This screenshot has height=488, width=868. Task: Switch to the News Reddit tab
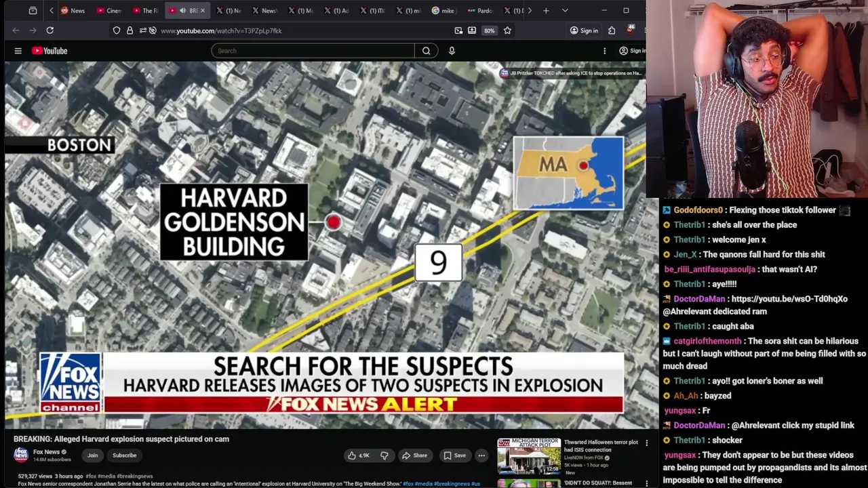click(73, 10)
